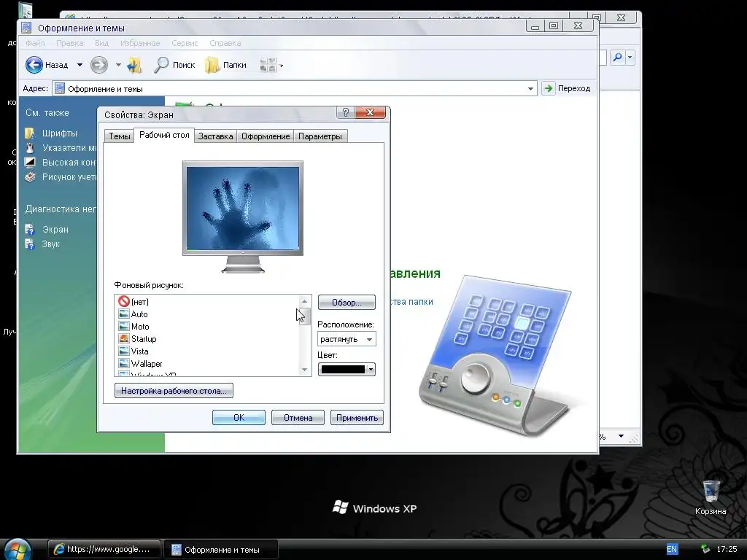Open the Экран troubleshooter link

pyautogui.click(x=55, y=230)
